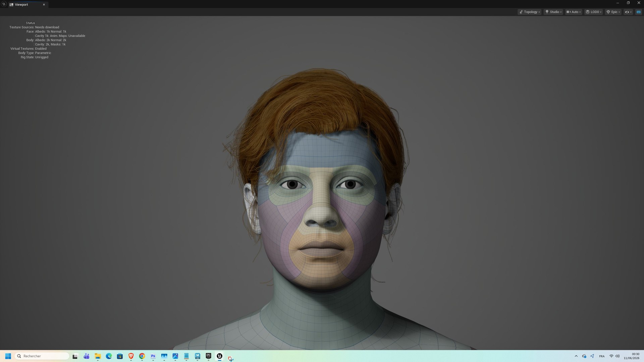Click the 'Enabled' virtual textures text
Screen dimensions: 644x362
click(41, 49)
